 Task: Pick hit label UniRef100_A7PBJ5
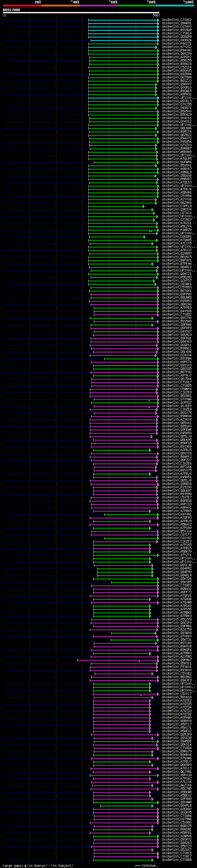(x=177, y=450)
